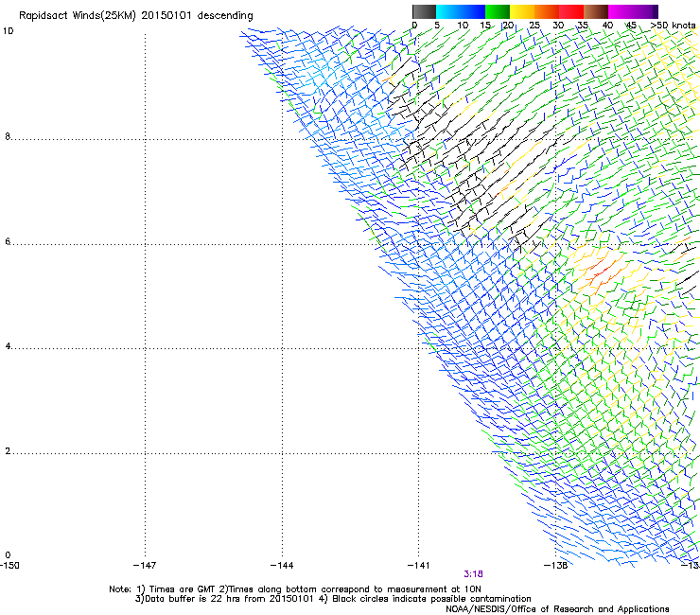Click the '>50 knots' legend label
Viewport: 700px width, 615px height.
(673, 26)
